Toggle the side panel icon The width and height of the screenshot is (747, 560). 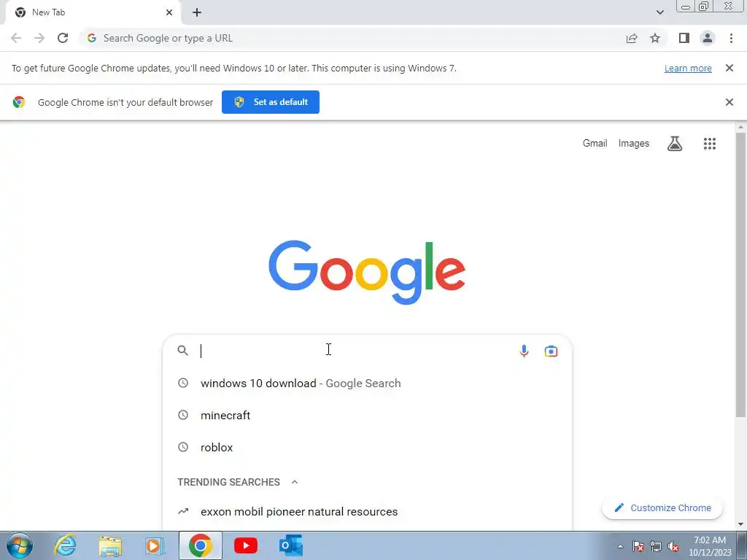[x=684, y=38]
